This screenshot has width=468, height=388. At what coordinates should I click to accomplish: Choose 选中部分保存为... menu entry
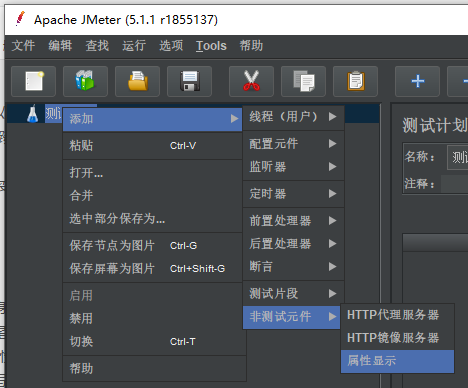152,219
